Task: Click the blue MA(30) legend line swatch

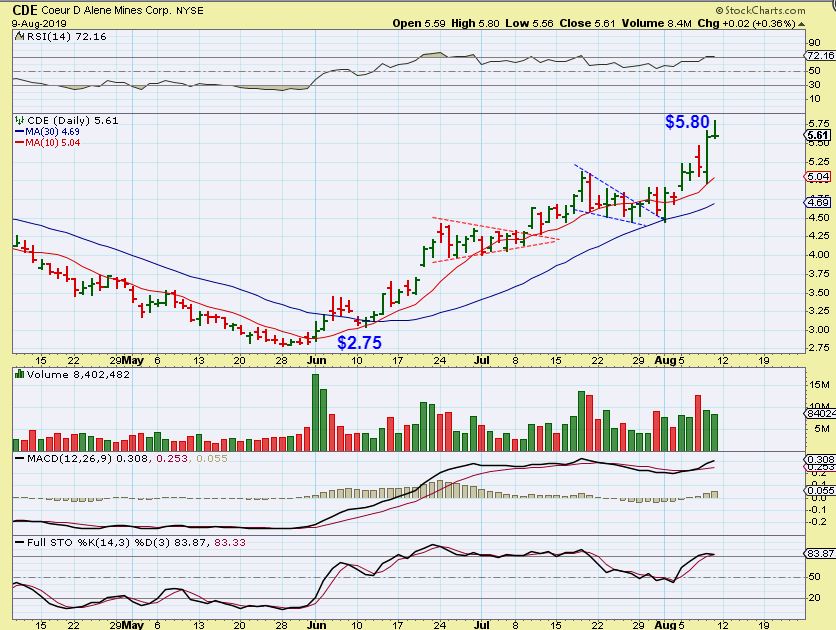Action: [20, 132]
